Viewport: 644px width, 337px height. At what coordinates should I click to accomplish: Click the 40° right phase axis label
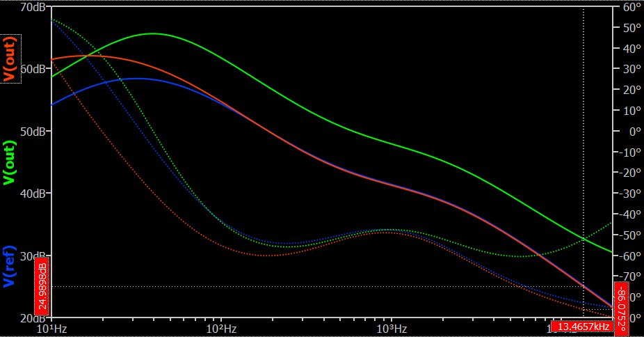[631, 49]
